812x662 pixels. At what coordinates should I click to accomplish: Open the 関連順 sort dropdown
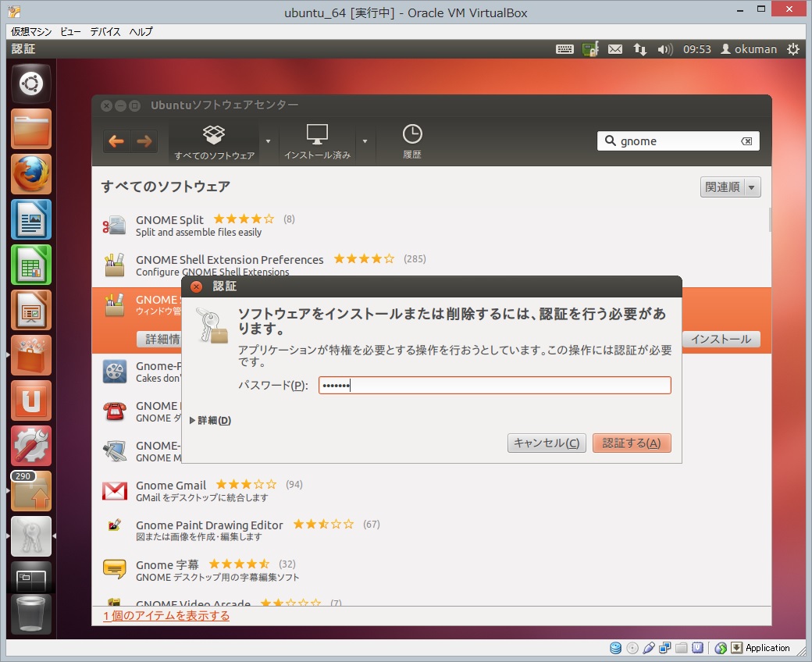(x=730, y=187)
